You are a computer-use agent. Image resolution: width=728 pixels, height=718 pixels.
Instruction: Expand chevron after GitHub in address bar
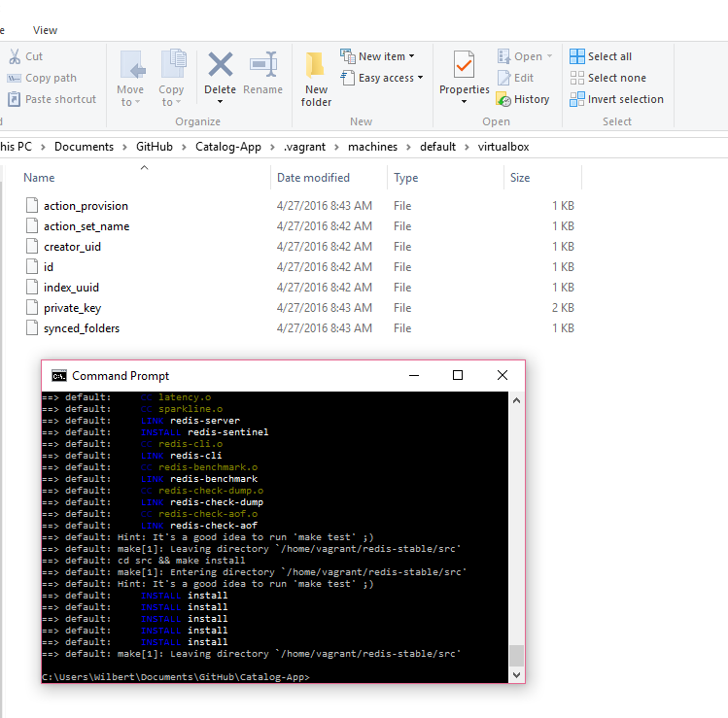click(x=185, y=147)
